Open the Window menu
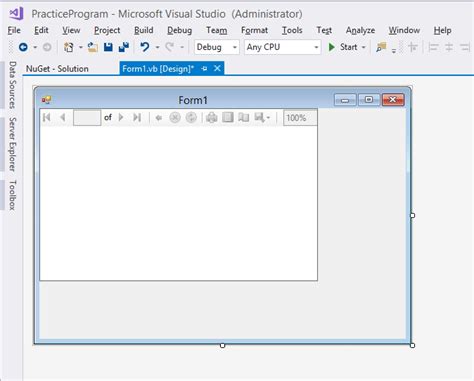The image size is (474, 381). (x=404, y=30)
